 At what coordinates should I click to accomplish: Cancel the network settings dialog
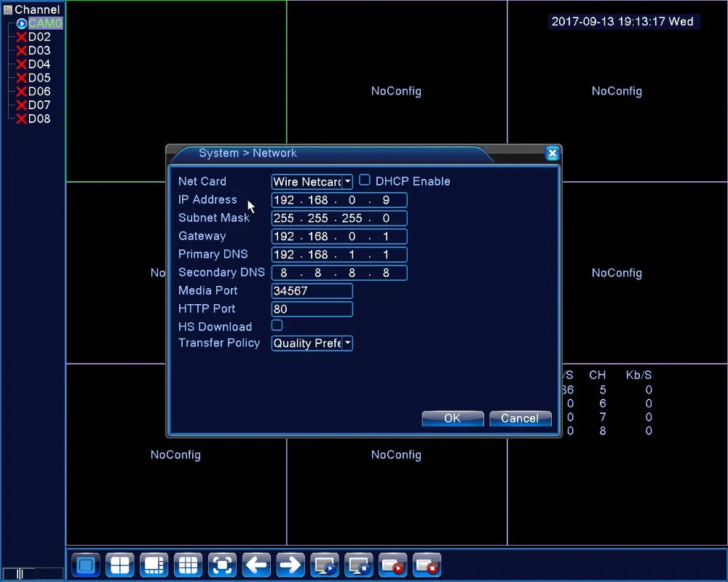521,418
